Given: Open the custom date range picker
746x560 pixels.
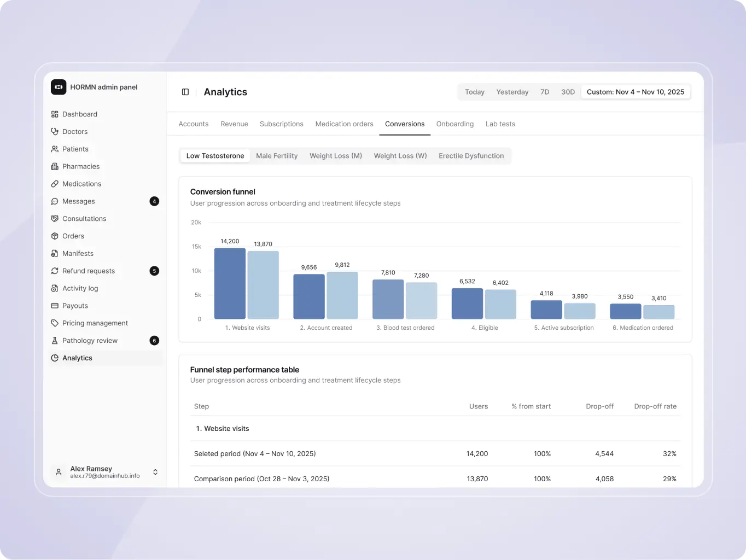Looking at the screenshot, I should [x=635, y=92].
